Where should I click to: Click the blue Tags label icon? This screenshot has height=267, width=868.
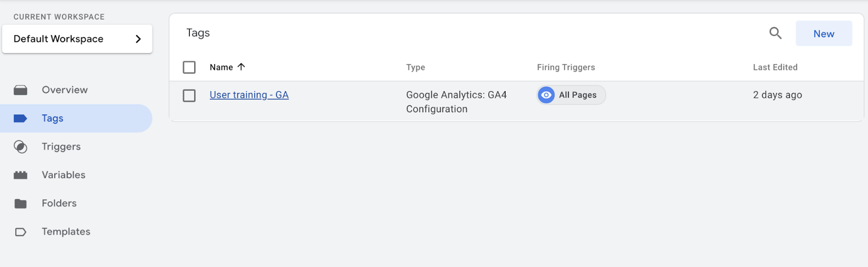[21, 118]
